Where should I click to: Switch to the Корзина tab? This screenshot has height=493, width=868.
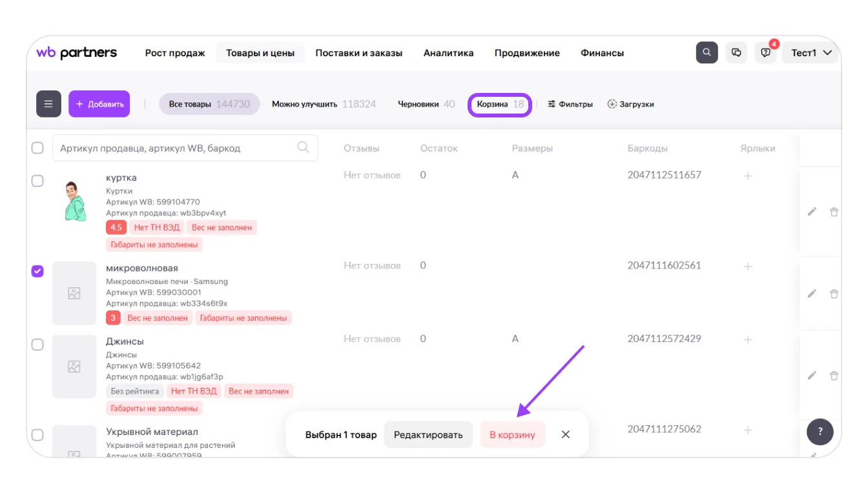point(500,105)
